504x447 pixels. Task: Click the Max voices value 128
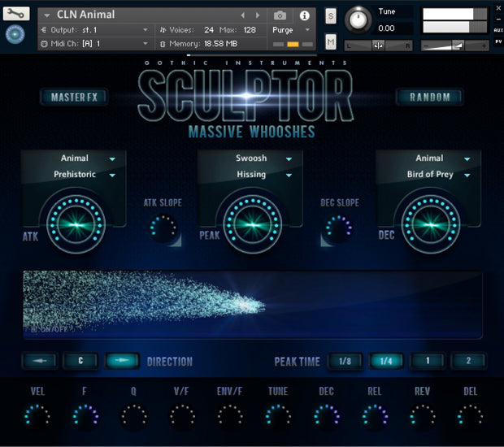click(250, 30)
